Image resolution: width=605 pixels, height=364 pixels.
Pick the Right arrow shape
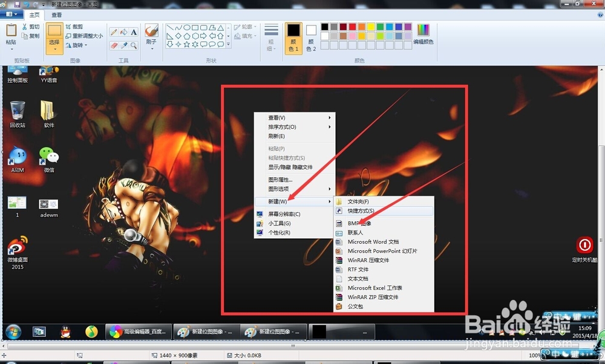tap(204, 36)
